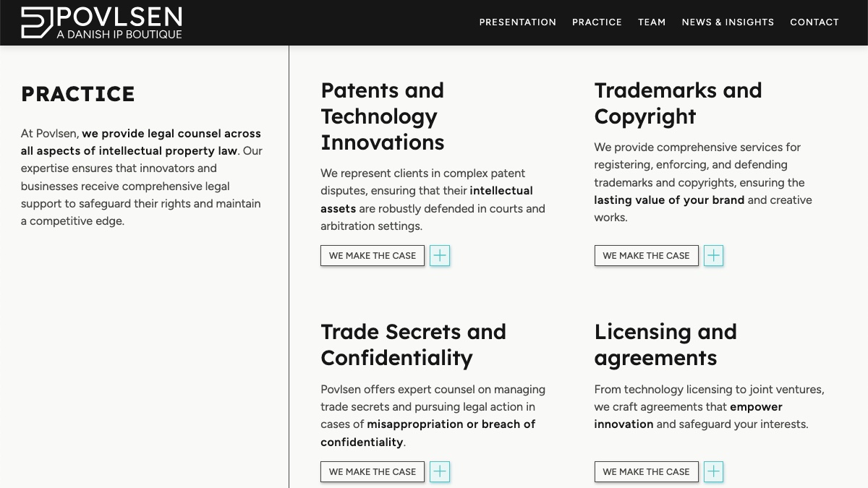Go to the Practice nav link
The image size is (868, 488).
pos(597,22)
